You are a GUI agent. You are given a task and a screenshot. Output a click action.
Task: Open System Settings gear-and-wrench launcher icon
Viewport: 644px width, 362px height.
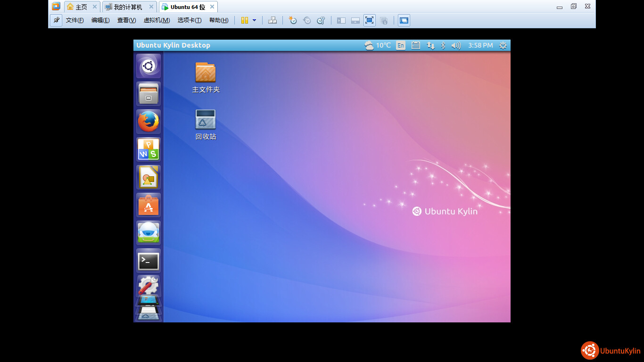pos(149,286)
